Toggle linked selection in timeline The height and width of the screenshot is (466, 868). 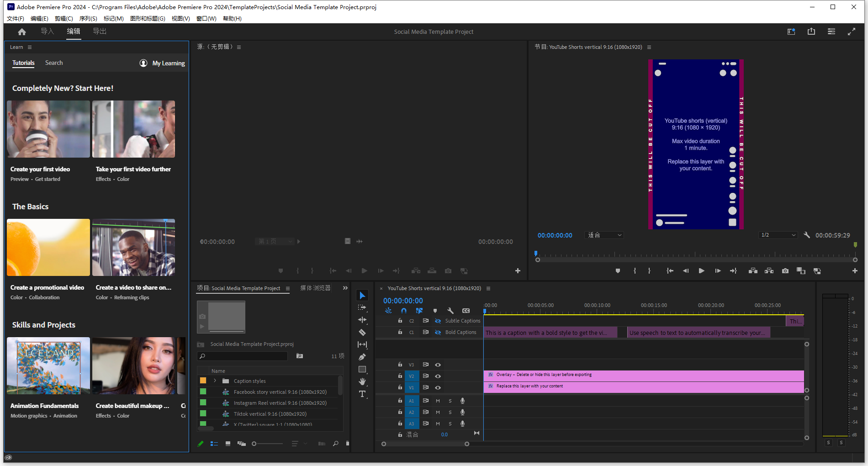[419, 311]
